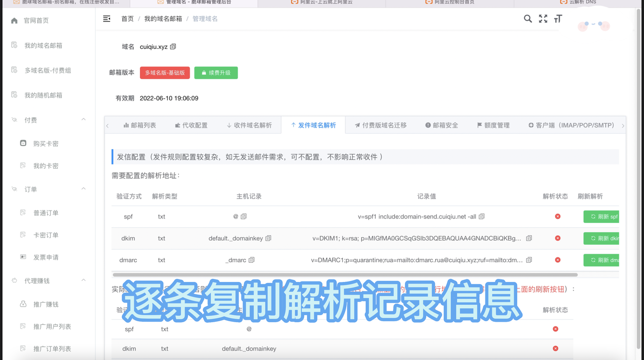Collapse the 付费 sidebar group
This screenshot has width=644, height=360.
(x=84, y=120)
